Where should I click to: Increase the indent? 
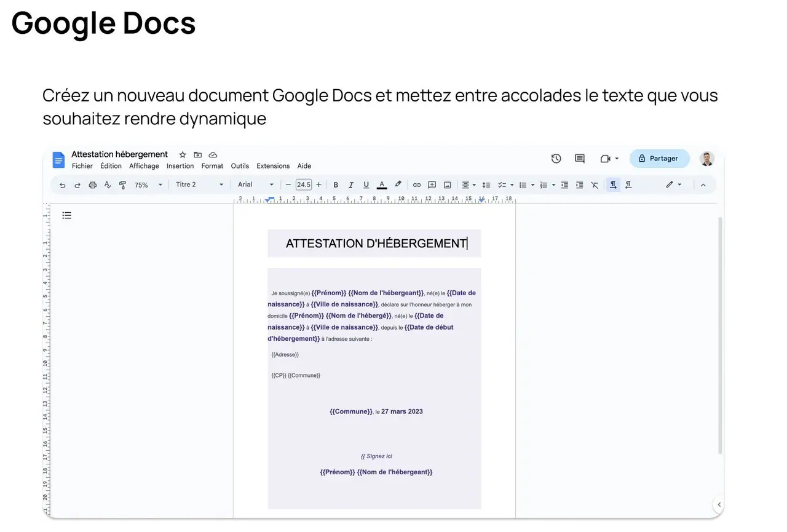580,185
